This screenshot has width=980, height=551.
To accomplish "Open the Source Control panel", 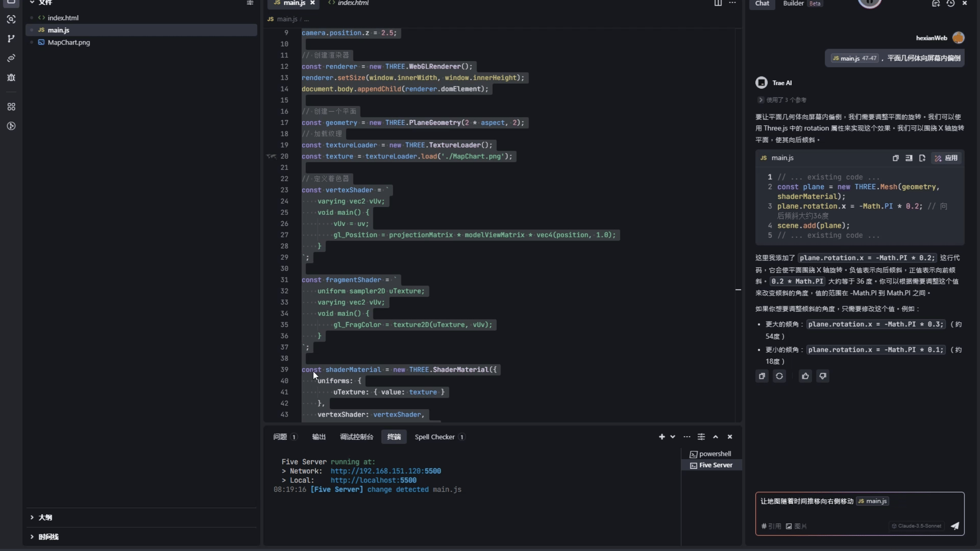I will [11, 39].
